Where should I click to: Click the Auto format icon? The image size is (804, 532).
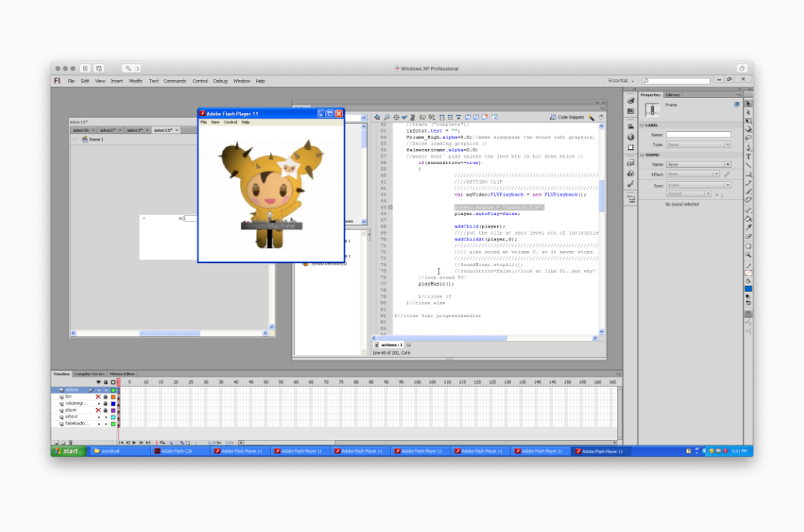412,118
